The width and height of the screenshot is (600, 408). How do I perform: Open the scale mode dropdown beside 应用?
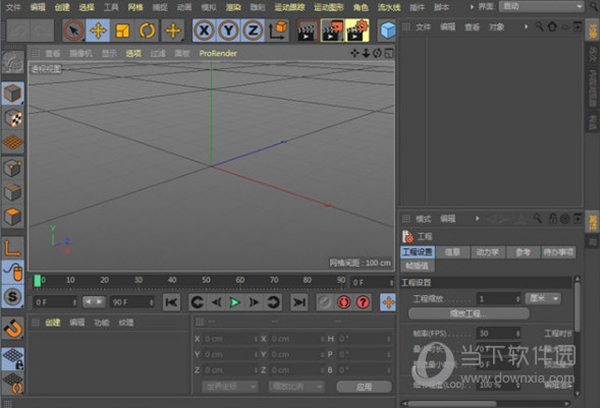[x=296, y=387]
